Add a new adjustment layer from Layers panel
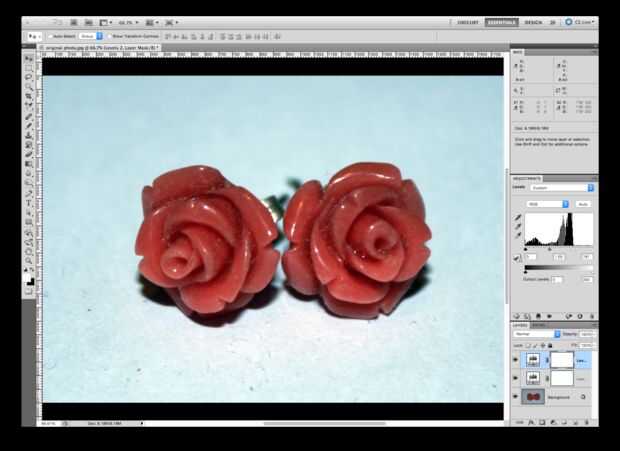Image resolution: width=620 pixels, height=451 pixels. (x=554, y=422)
